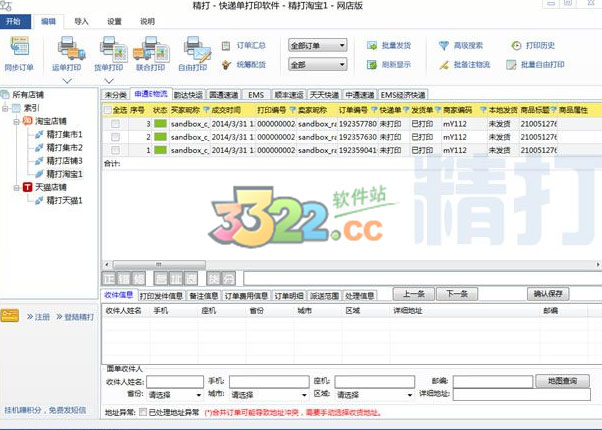The width and height of the screenshot is (602, 430).
Task: Click filter icon on 快递单 column
Action: (406, 110)
